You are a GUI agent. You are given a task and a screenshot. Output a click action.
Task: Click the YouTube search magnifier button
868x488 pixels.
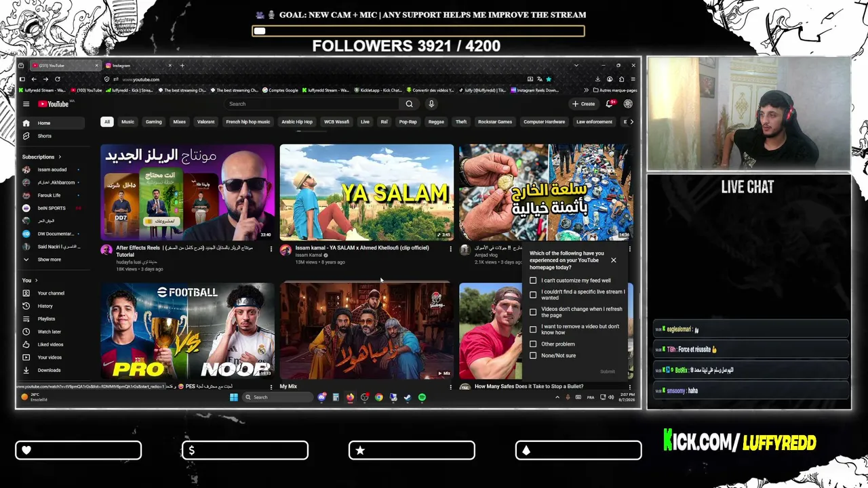point(409,104)
